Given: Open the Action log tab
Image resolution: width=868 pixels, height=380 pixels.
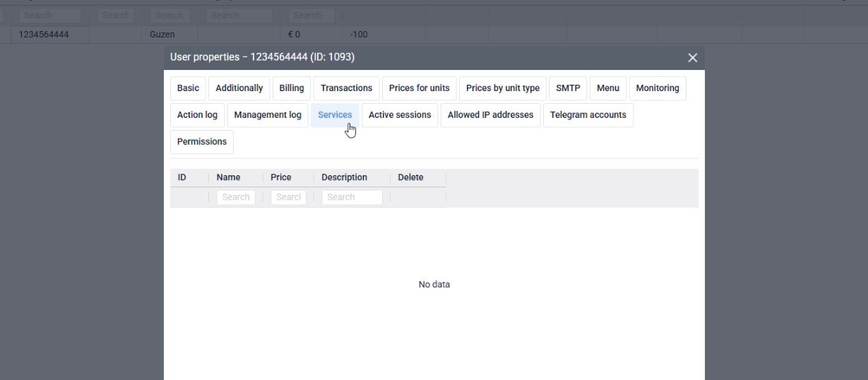Looking at the screenshot, I should coord(197,115).
